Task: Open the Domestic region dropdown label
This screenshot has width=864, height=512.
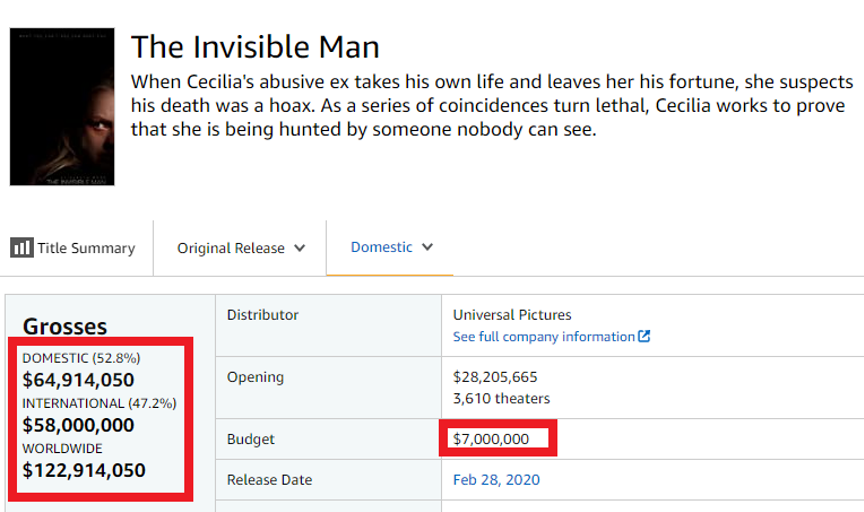Action: click(381, 247)
